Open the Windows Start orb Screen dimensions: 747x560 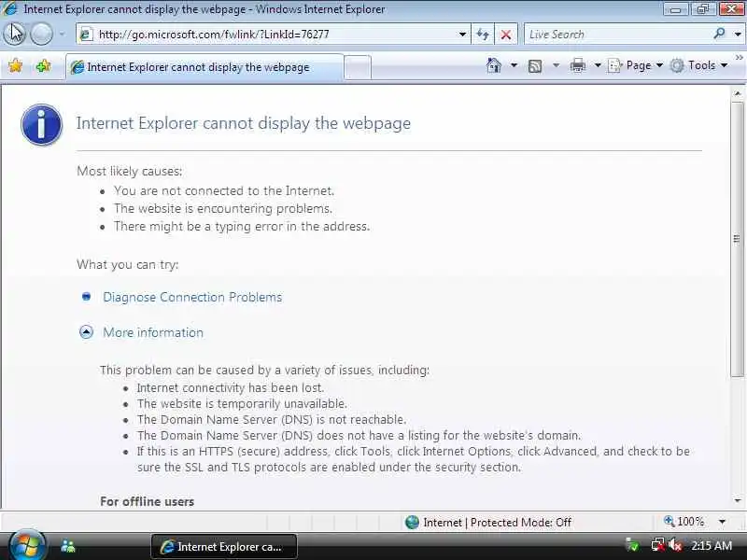(x=27, y=546)
